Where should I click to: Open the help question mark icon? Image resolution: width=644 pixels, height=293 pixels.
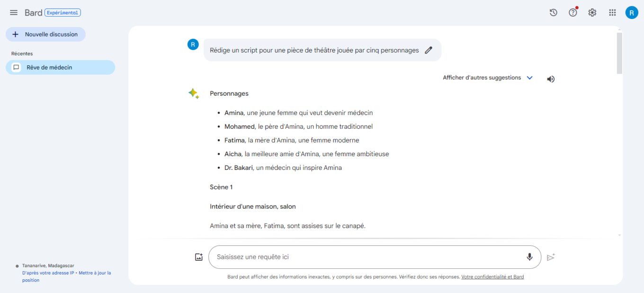tap(573, 13)
